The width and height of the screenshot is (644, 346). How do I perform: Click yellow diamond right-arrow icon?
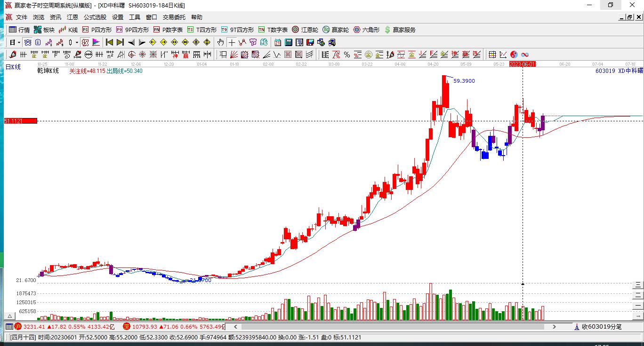[x=164, y=42]
